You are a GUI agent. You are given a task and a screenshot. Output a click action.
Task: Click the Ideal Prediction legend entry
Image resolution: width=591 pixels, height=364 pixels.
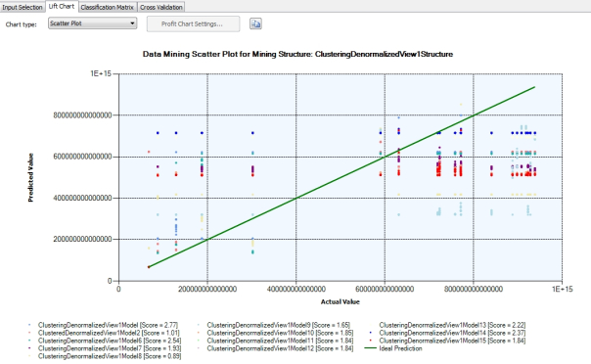click(x=393, y=348)
